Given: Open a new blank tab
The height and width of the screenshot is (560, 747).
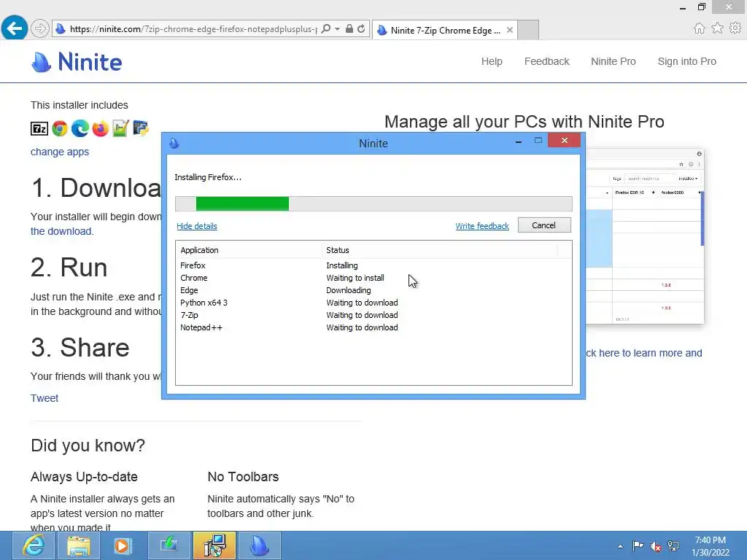Looking at the screenshot, I should coord(528,30).
